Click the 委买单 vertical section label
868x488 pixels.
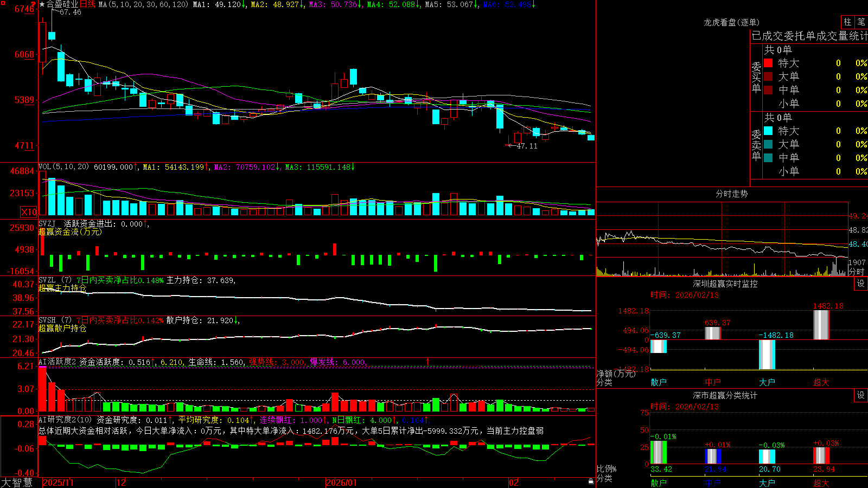coord(756,78)
